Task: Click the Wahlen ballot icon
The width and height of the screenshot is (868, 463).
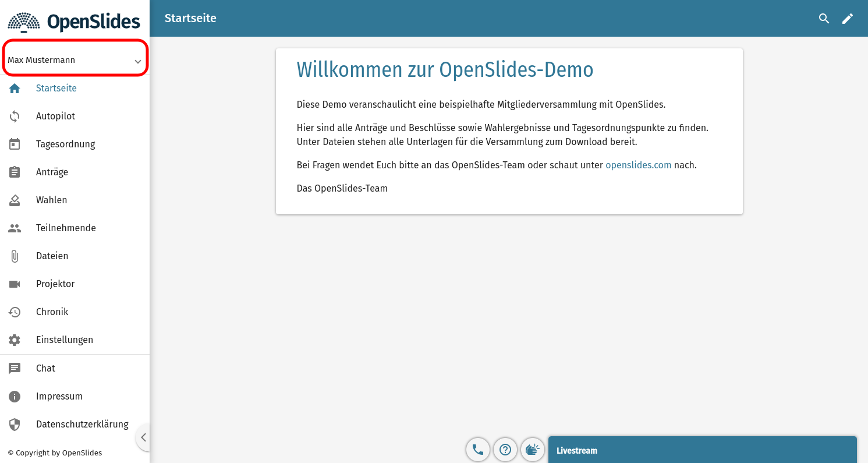Action: 15,200
